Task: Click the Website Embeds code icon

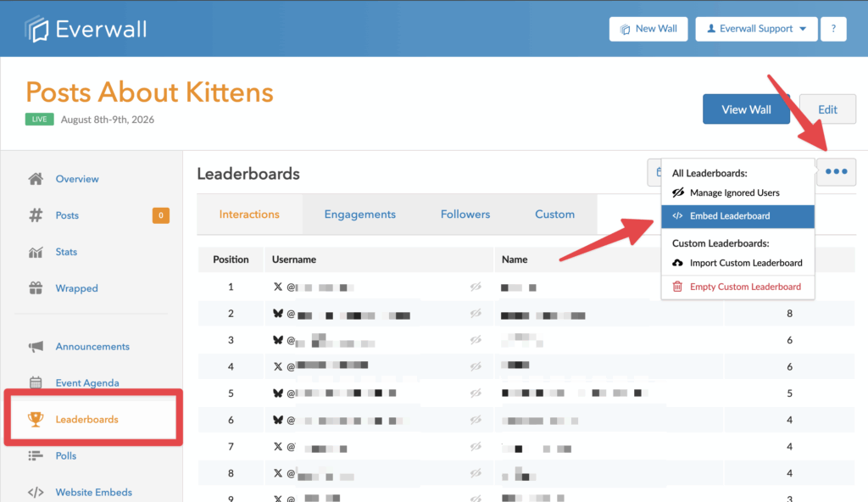Action: tap(36, 492)
